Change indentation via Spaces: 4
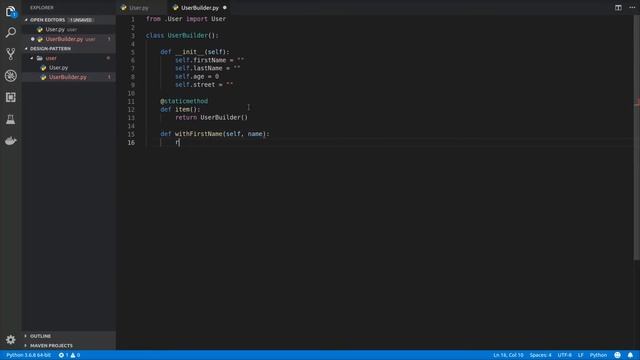This screenshot has height=360, width=640. point(540,355)
